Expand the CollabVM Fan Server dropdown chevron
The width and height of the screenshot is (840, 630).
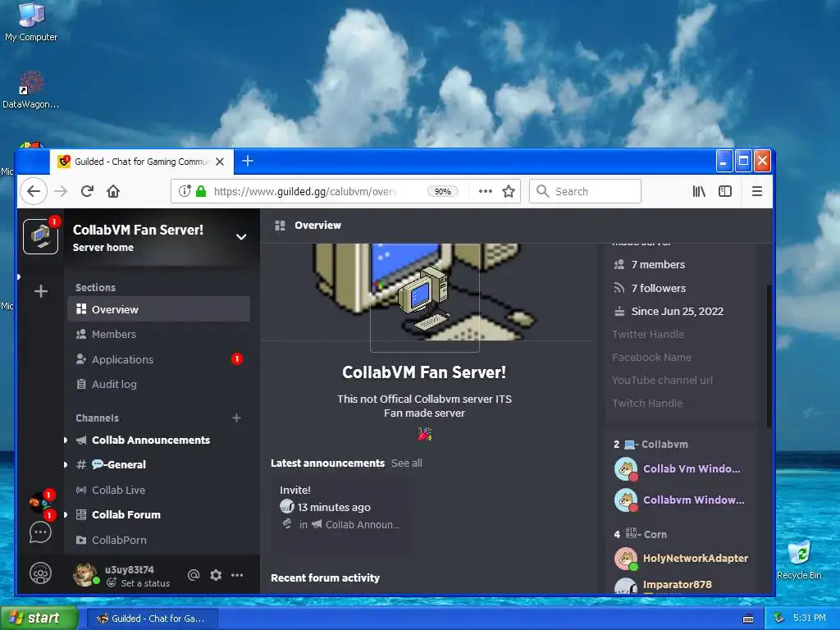point(241,237)
